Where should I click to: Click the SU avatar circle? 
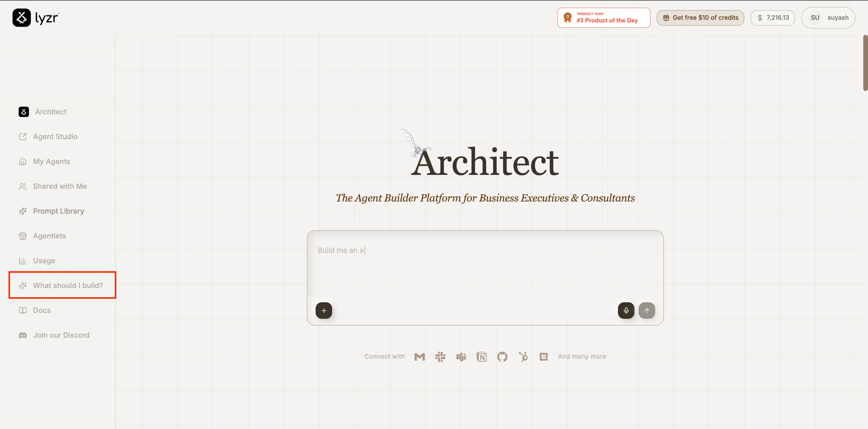pos(815,17)
